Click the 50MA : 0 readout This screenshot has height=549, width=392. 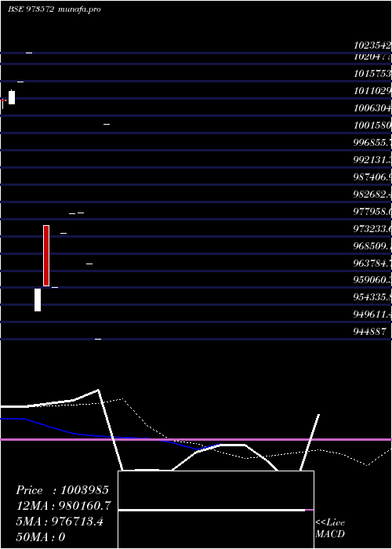point(41,537)
